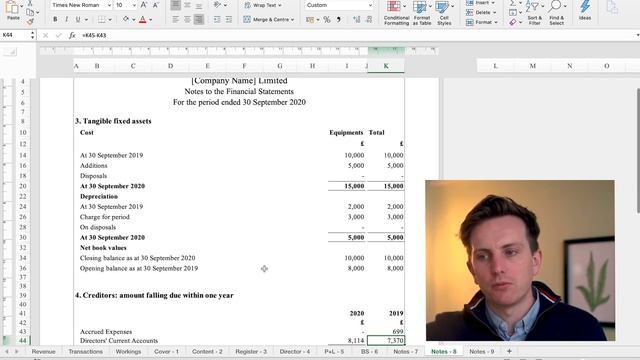Click the Delete cells button
This screenshot has height=360, width=640.
(x=481, y=13)
